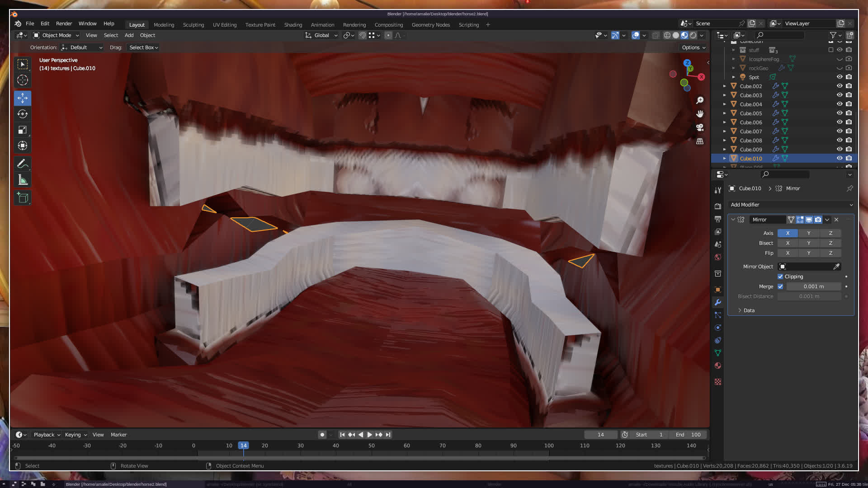868x488 pixels.
Task: Click the hand pan view icon
Action: click(700, 114)
